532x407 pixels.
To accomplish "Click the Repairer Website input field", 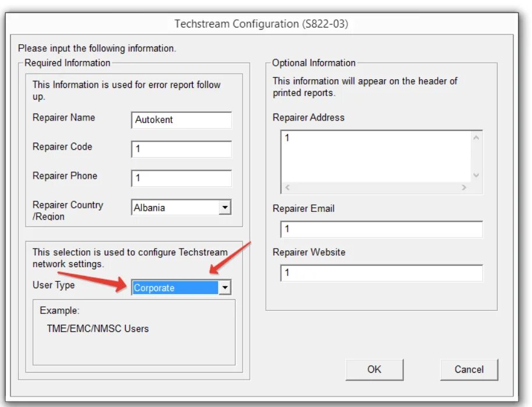I will coord(381,273).
